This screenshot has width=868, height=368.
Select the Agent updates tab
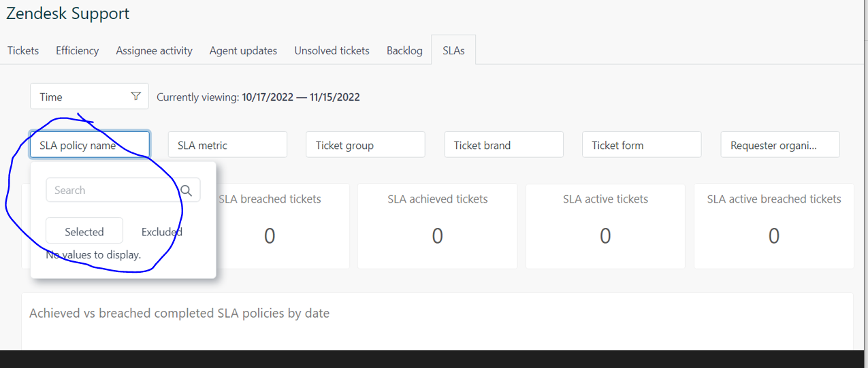[243, 50]
